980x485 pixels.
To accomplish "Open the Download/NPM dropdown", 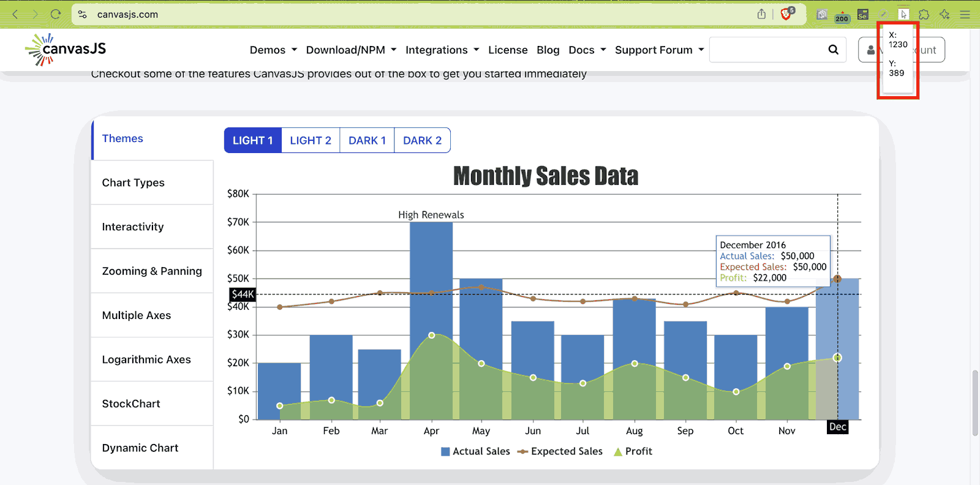I will point(351,50).
